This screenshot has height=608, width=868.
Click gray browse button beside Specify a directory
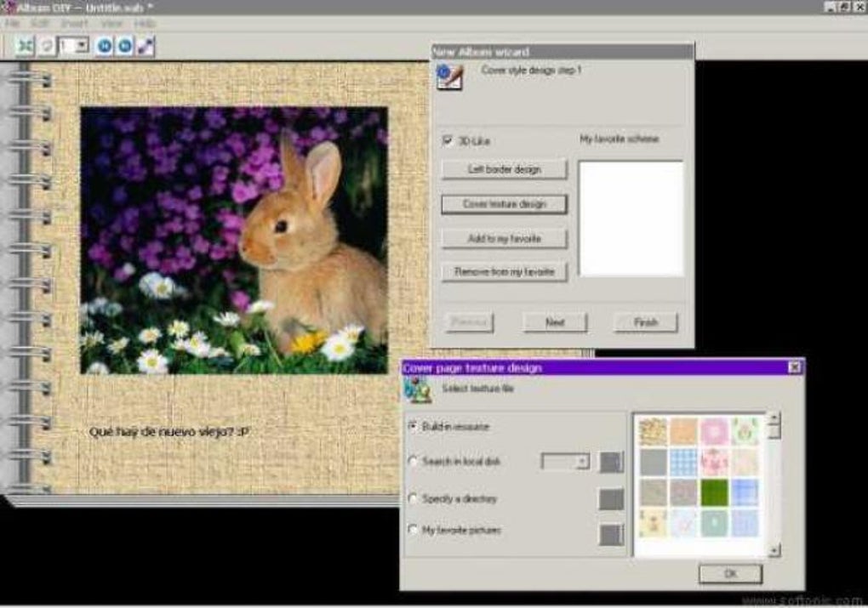coord(611,499)
